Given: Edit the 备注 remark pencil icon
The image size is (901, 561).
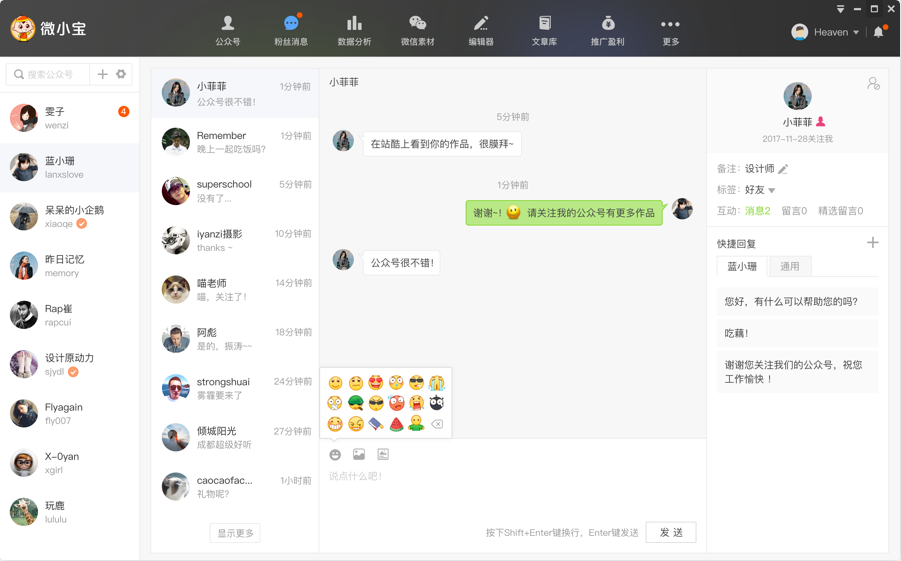Looking at the screenshot, I should coord(783,169).
